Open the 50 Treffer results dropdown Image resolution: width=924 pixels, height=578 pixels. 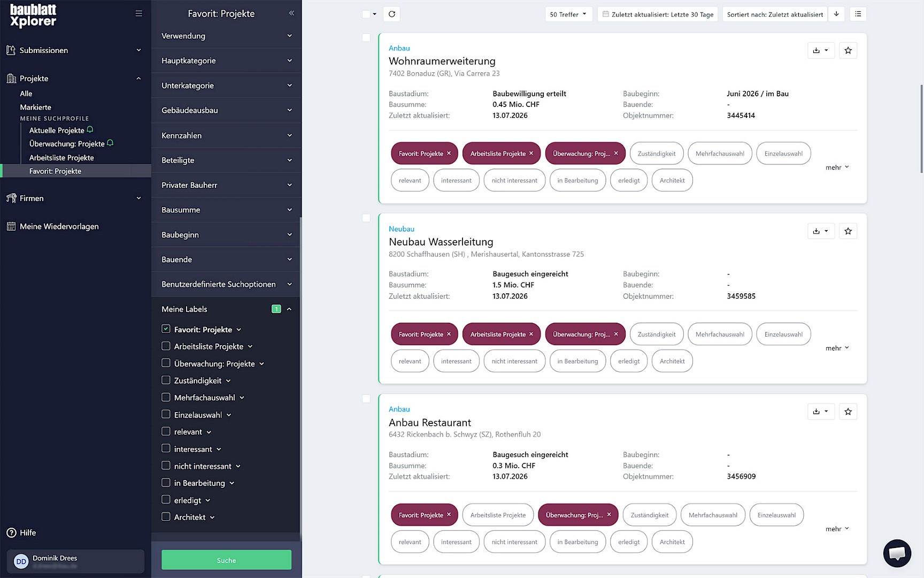(568, 14)
